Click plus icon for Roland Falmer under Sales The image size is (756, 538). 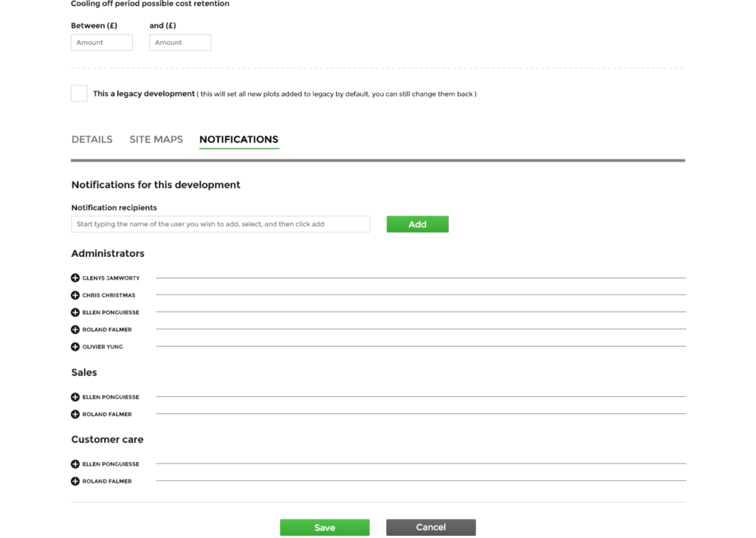pos(75,415)
